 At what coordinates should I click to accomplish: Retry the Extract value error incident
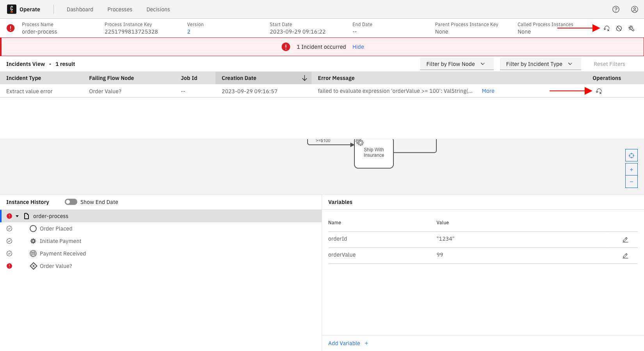[599, 91]
